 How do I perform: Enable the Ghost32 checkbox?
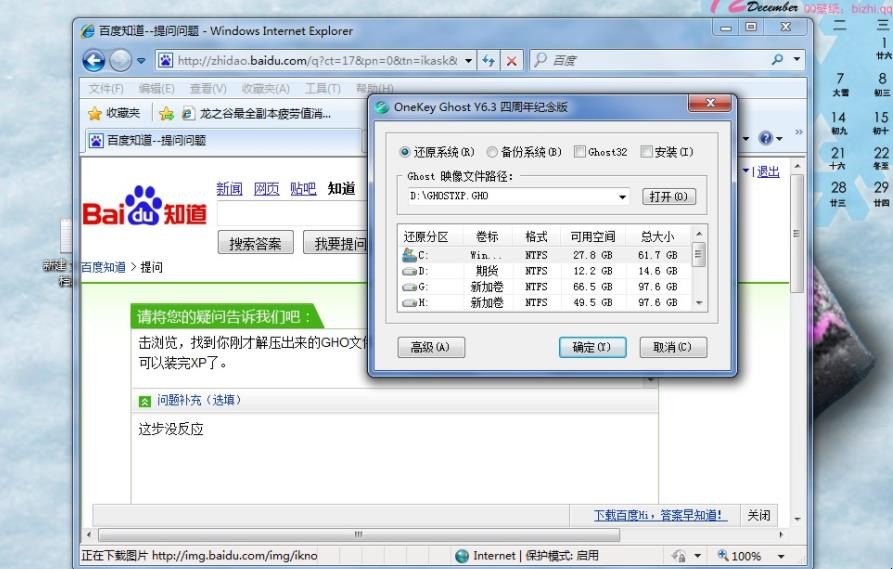[x=580, y=152]
